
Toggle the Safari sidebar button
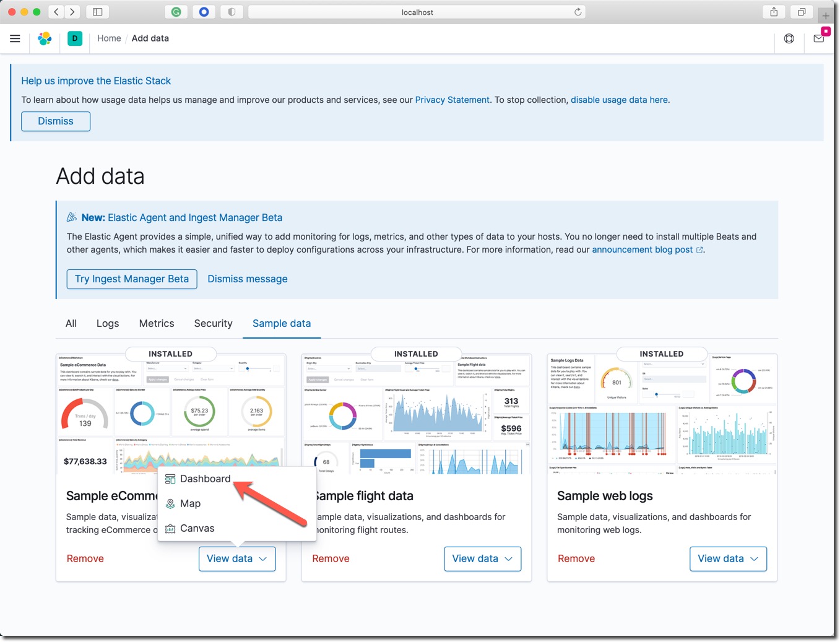click(x=98, y=12)
